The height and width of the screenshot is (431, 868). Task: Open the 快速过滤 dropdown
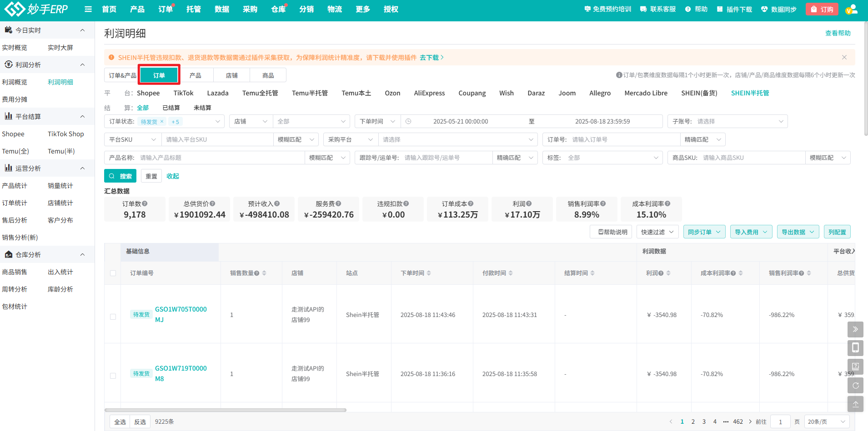coord(657,232)
